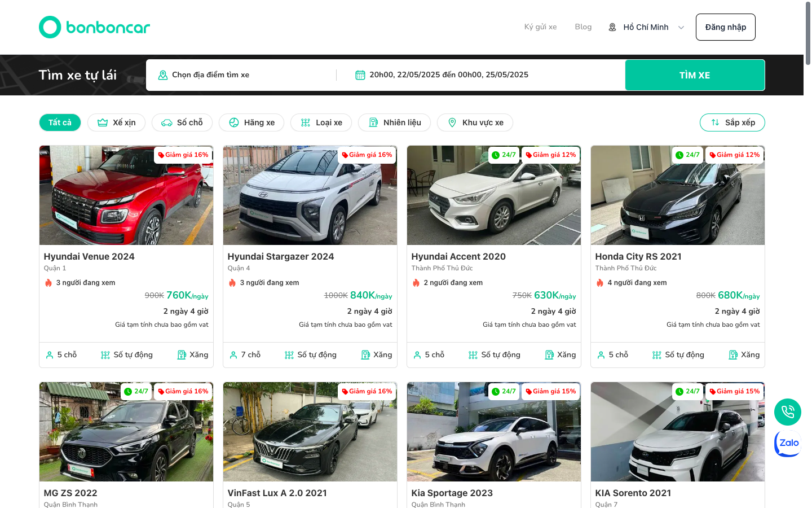Image resolution: width=812 pixels, height=508 pixels.
Task: Open the Số chỗ filter
Action: (x=182, y=122)
